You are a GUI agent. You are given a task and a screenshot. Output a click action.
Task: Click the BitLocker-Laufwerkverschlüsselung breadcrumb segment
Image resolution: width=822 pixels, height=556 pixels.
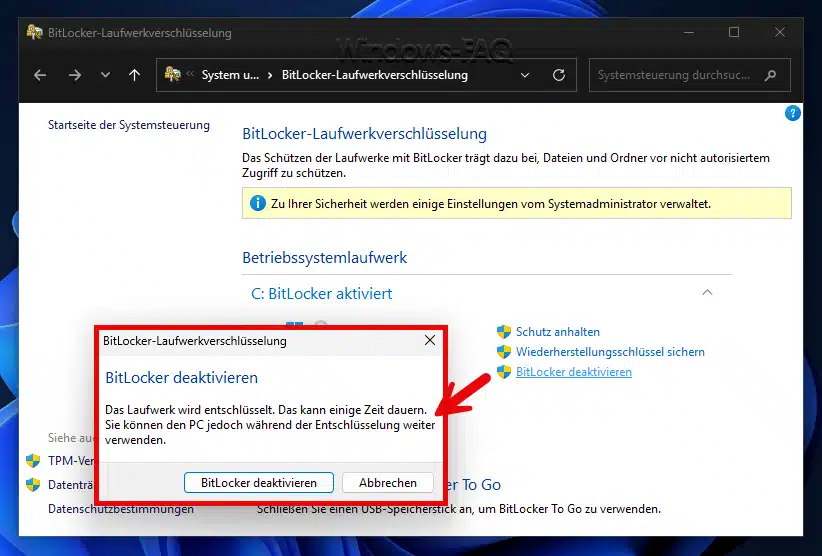pos(374,75)
